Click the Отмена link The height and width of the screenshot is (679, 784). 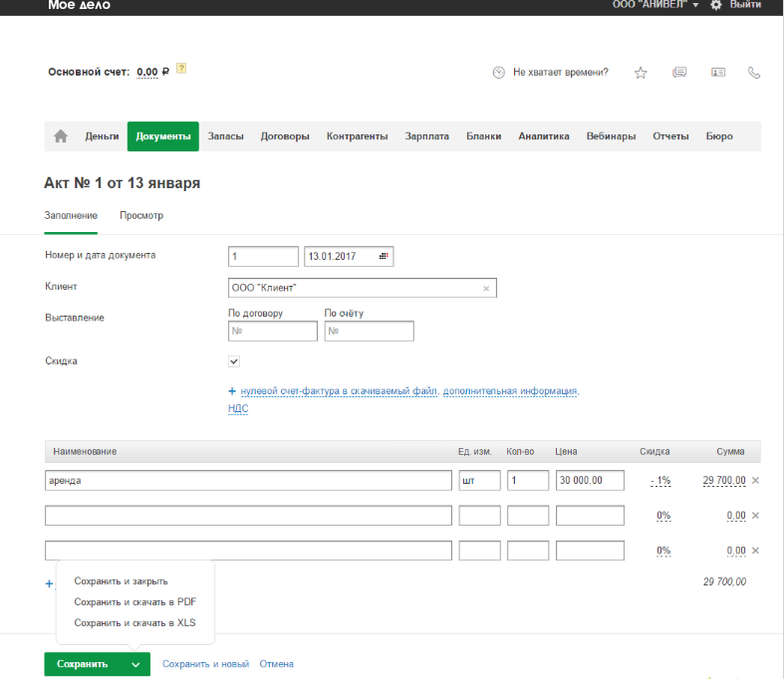276,664
